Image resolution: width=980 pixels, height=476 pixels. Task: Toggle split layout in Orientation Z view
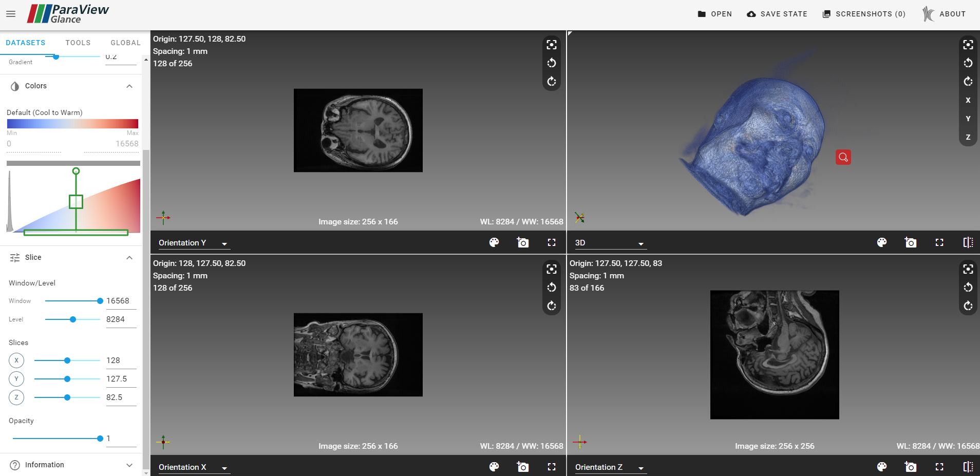[968, 467]
